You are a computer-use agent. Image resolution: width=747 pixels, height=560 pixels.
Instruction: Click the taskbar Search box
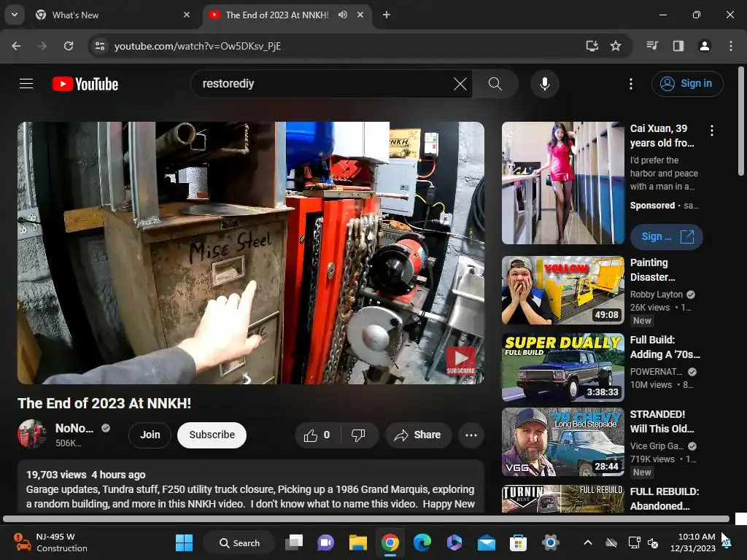[x=239, y=542]
